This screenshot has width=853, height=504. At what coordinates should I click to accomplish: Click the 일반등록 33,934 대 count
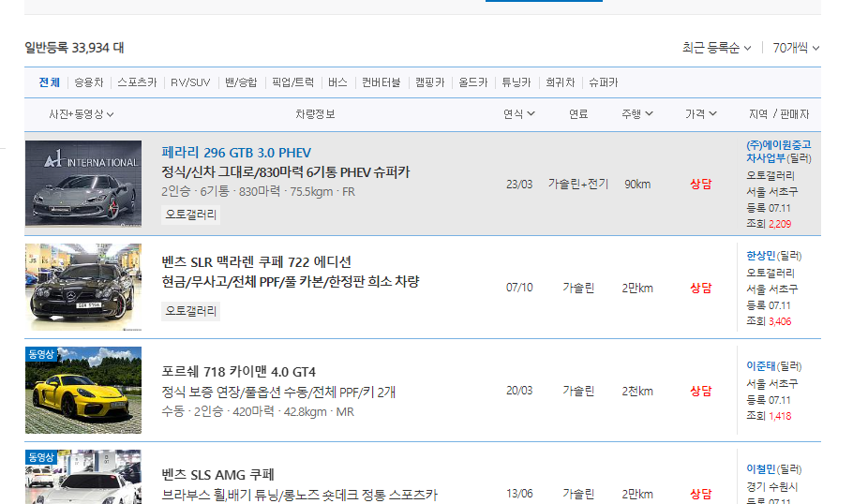[x=75, y=48]
